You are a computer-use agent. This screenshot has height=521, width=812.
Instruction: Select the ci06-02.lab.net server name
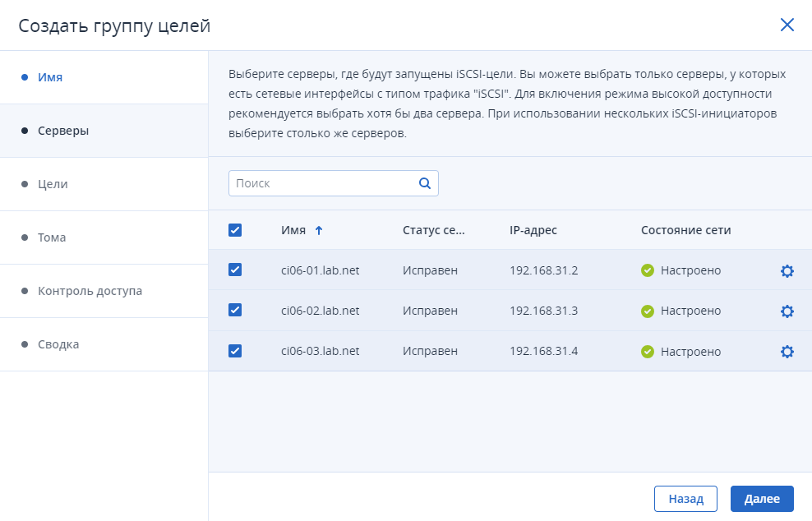tap(320, 311)
